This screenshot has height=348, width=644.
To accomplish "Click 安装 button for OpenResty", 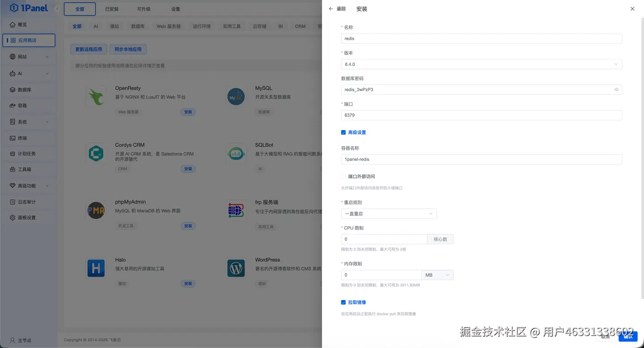I will pyautogui.click(x=188, y=112).
